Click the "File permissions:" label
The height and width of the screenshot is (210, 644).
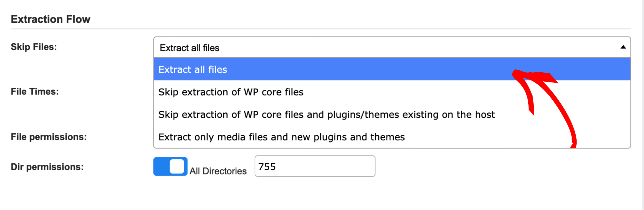click(x=49, y=137)
